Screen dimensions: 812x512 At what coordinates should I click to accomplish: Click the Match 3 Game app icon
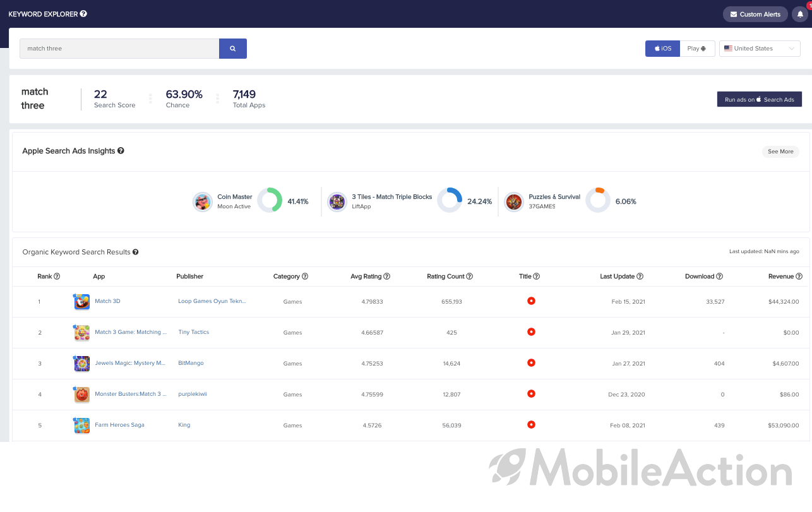(x=81, y=333)
